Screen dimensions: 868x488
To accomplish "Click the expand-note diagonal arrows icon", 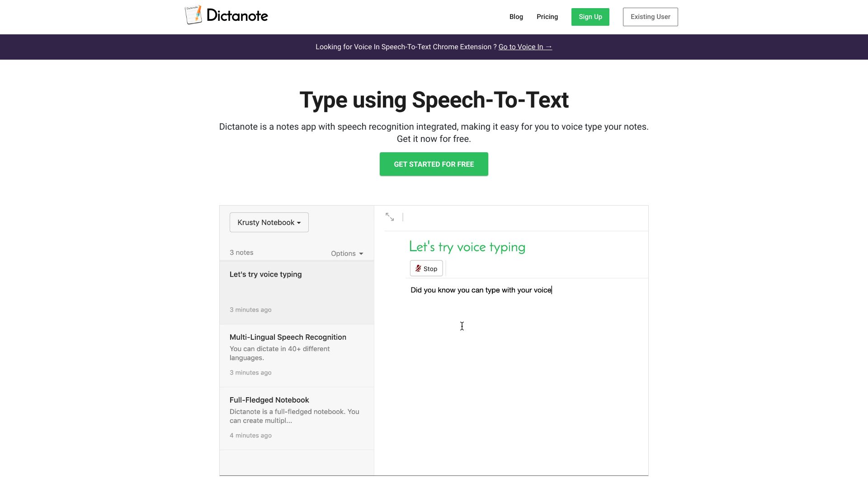I will [x=390, y=217].
